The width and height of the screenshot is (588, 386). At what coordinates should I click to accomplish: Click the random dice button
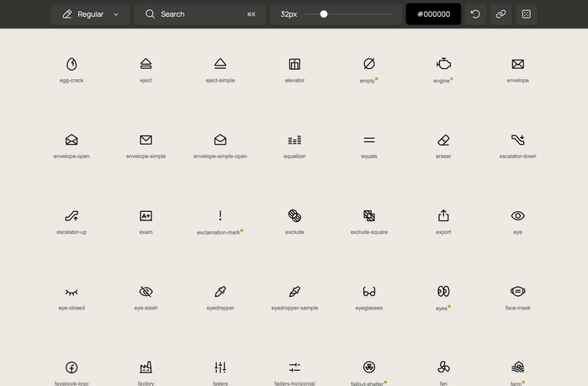pyautogui.click(x=526, y=14)
